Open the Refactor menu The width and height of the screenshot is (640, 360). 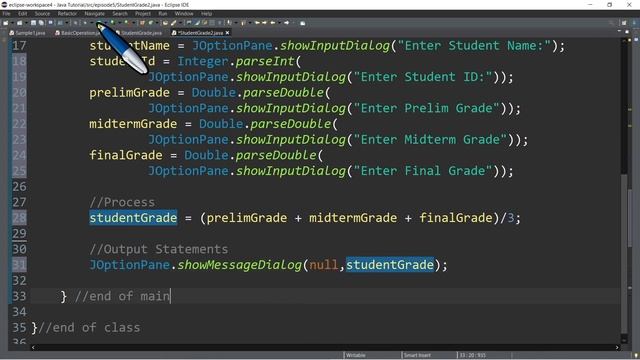(67, 13)
